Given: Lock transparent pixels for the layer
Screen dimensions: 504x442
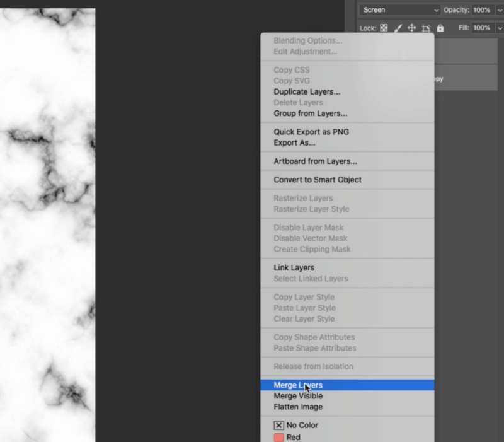Looking at the screenshot, I should (x=384, y=28).
